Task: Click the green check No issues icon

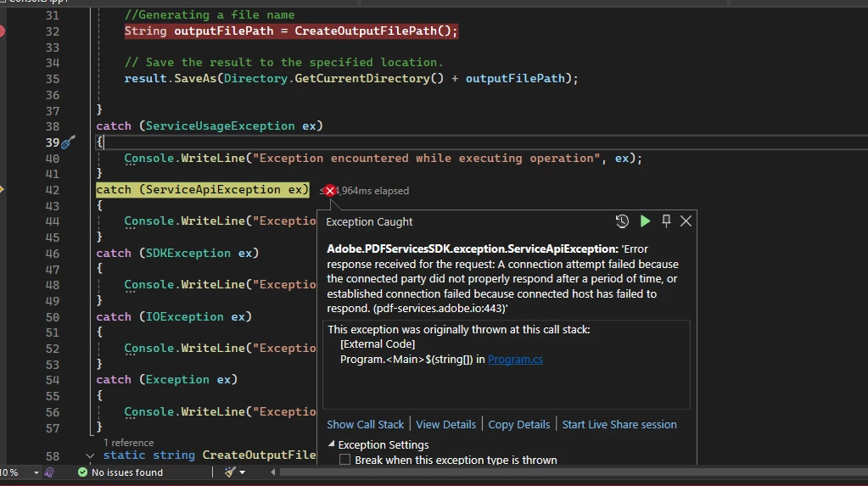Action: [x=82, y=472]
